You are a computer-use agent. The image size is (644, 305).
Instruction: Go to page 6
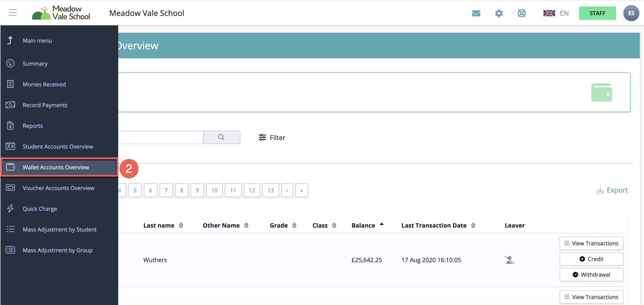pos(150,190)
